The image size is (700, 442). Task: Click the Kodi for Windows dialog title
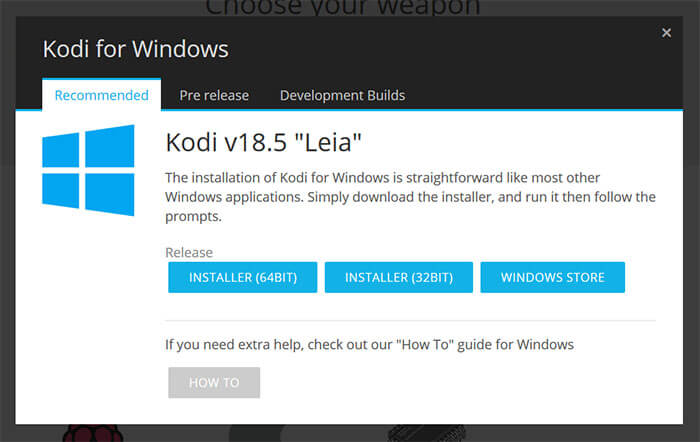click(136, 49)
